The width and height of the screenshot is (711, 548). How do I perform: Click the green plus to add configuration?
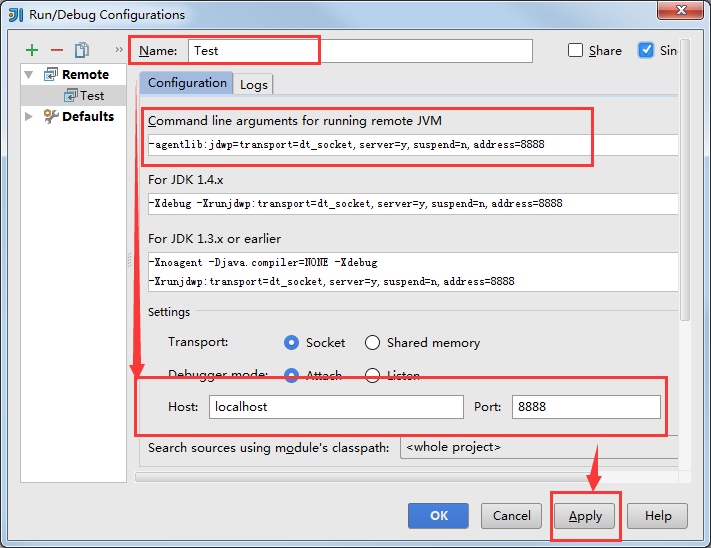click(32, 50)
